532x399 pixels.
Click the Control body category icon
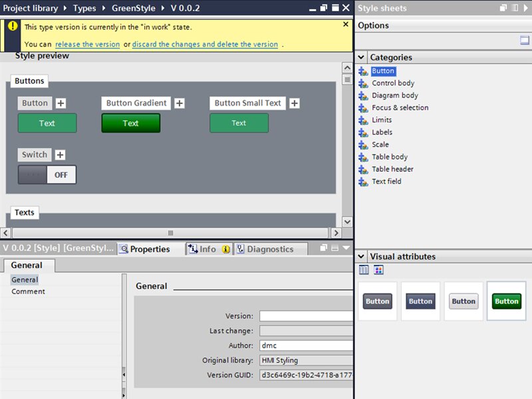[x=363, y=84]
